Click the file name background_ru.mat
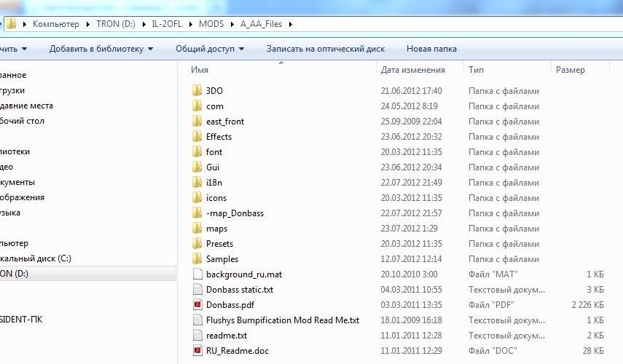 [244, 274]
